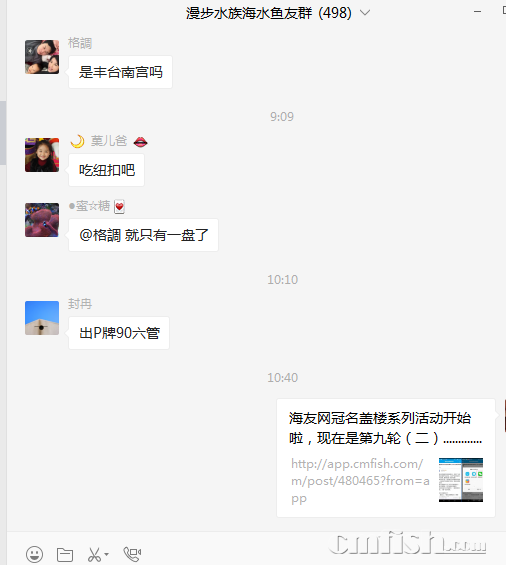
Task: Select the message 是丰台南宫吗
Action: (x=120, y=72)
